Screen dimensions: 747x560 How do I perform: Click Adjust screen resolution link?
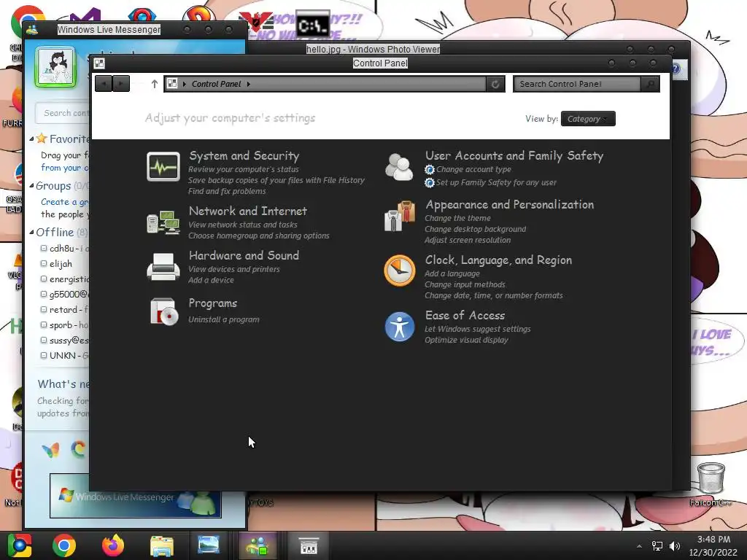(x=468, y=240)
